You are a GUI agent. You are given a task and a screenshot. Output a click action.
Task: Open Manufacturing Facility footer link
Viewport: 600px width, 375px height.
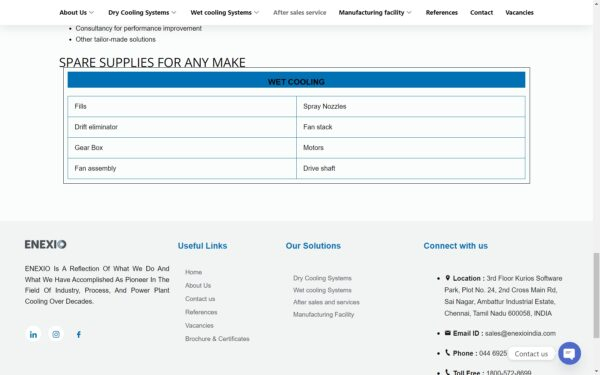(324, 315)
